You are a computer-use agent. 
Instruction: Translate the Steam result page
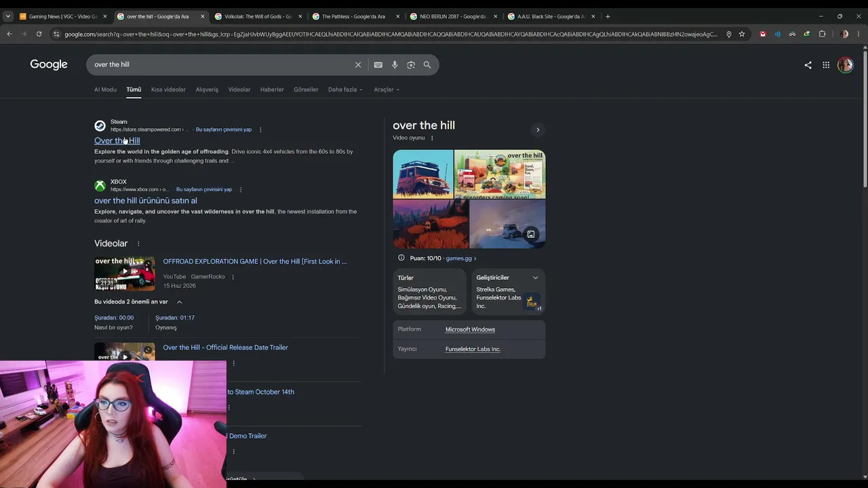coord(224,129)
